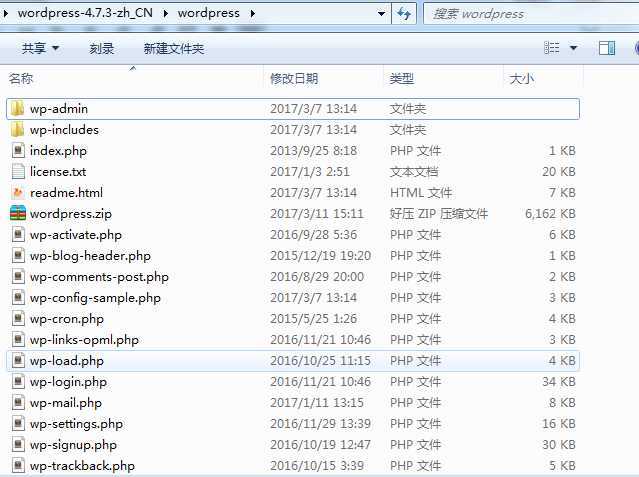Viewport: 639px width, 477px height.
Task: Select the wp-config-sample.php file icon
Action: [x=18, y=298]
